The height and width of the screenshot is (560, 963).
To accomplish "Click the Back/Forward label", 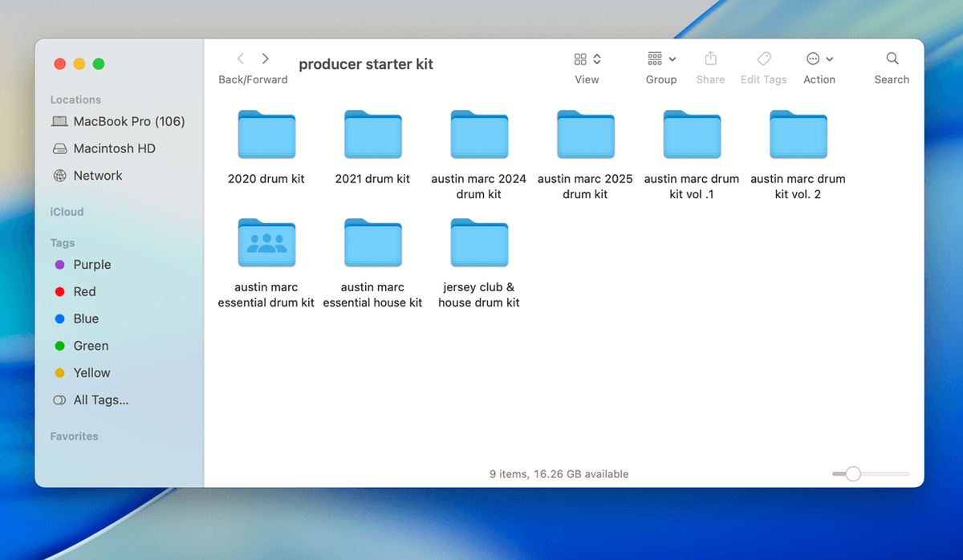I will pos(253,79).
